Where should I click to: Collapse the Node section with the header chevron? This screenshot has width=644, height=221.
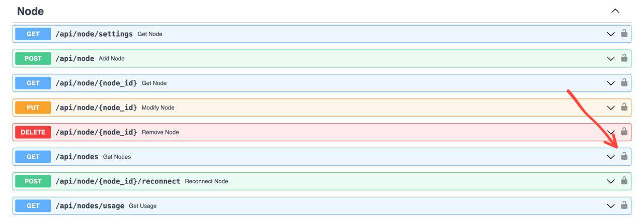(x=615, y=11)
